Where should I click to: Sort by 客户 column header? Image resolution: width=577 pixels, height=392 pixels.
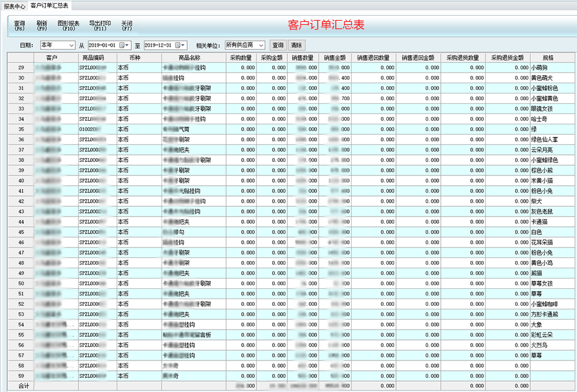[x=52, y=58]
